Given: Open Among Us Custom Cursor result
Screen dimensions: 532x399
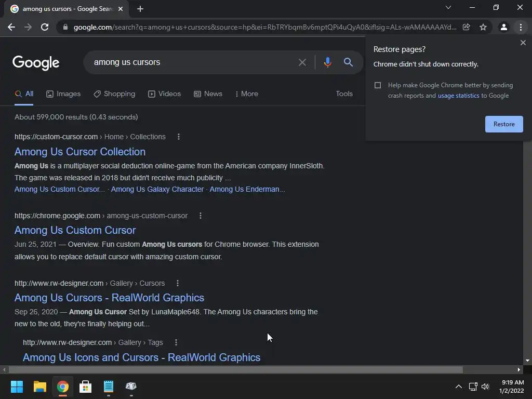Looking at the screenshot, I should tap(75, 230).
